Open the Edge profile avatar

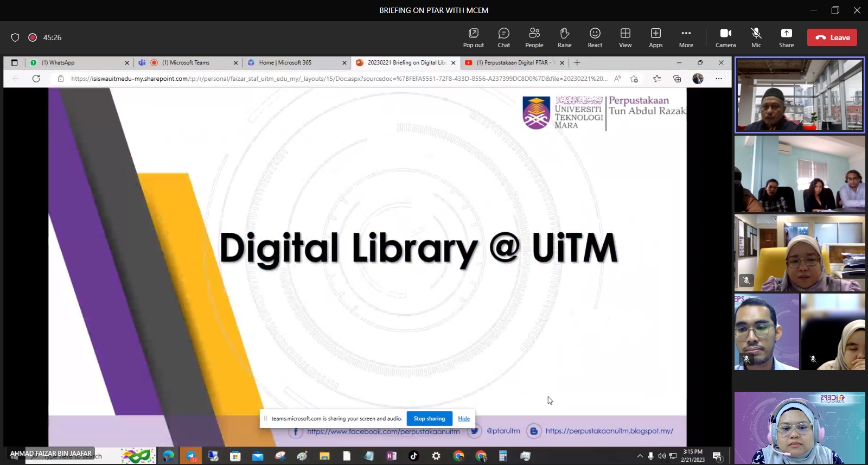(698, 79)
